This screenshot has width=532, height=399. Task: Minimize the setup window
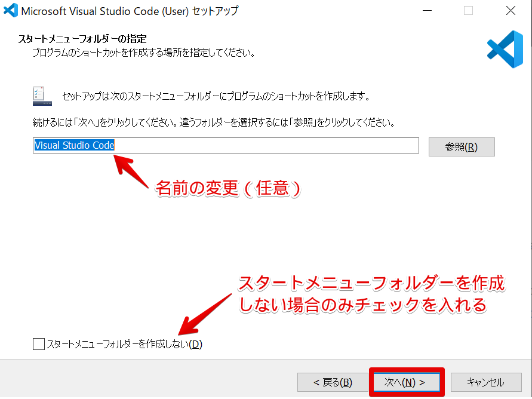[427, 11]
